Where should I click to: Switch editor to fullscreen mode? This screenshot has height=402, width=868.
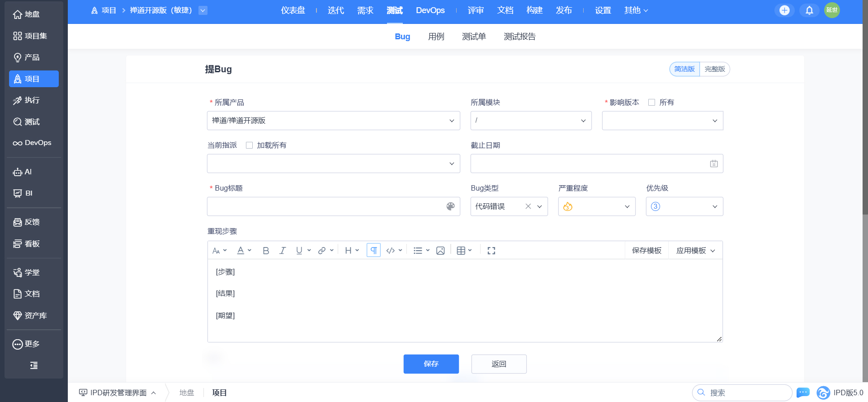click(491, 251)
